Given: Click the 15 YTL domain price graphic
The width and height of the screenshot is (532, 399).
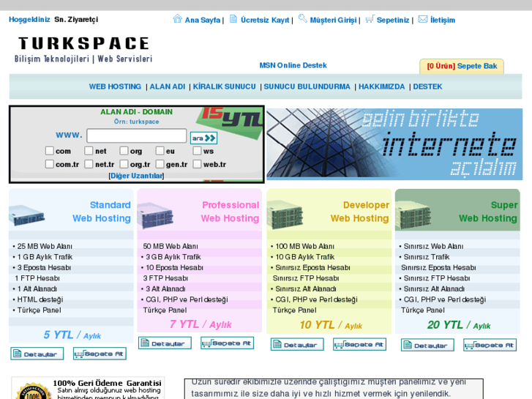Looking at the screenshot, I should [x=231, y=122].
